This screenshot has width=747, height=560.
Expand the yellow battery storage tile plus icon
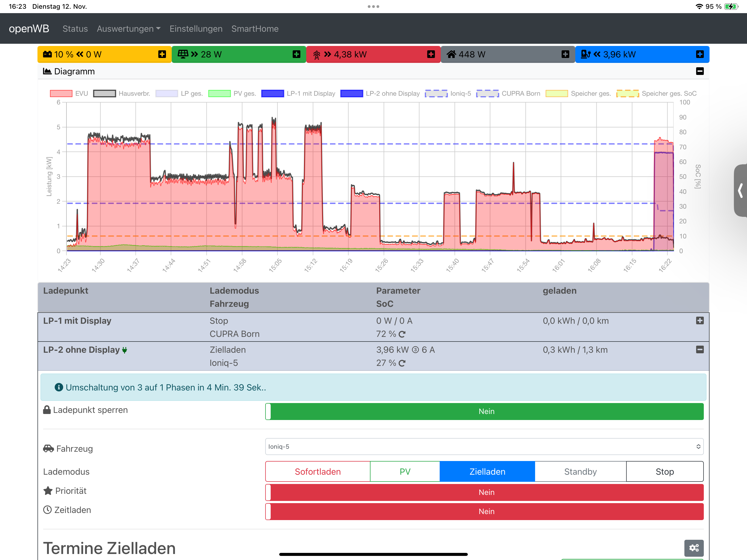click(162, 54)
